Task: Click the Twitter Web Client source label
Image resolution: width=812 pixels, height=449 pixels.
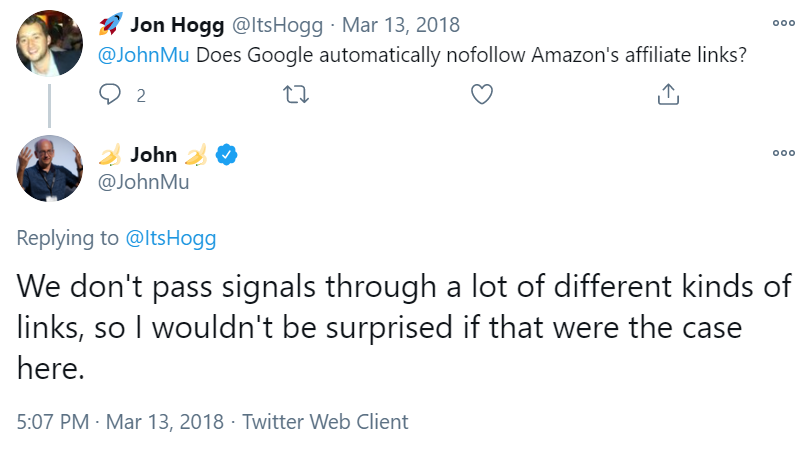Action: (325, 421)
